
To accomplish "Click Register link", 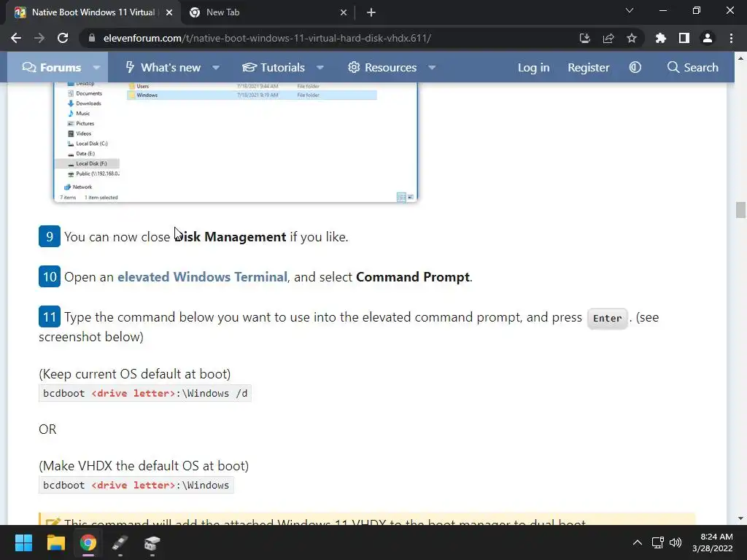I will 589,67.
